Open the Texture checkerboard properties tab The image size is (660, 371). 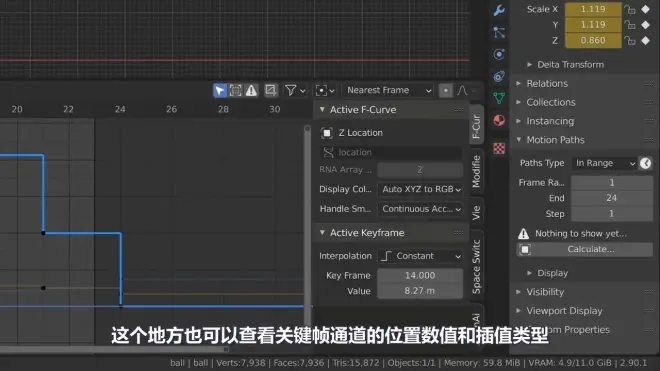pos(499,148)
